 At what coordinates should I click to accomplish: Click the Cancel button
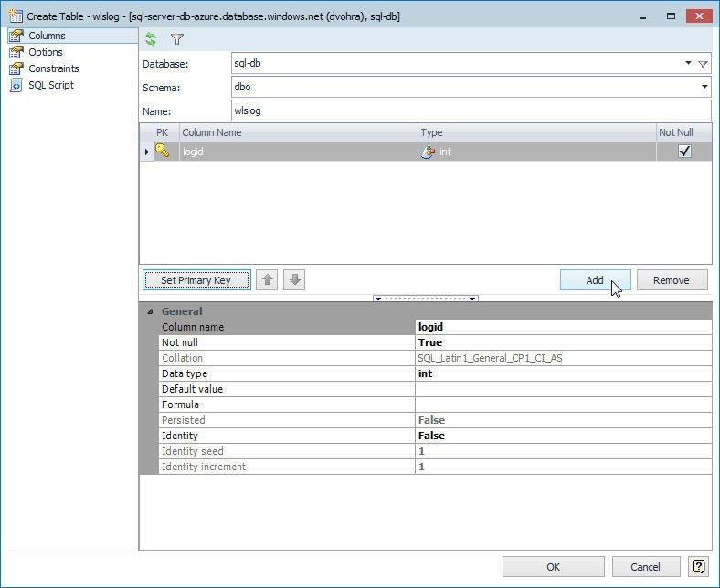(x=646, y=567)
